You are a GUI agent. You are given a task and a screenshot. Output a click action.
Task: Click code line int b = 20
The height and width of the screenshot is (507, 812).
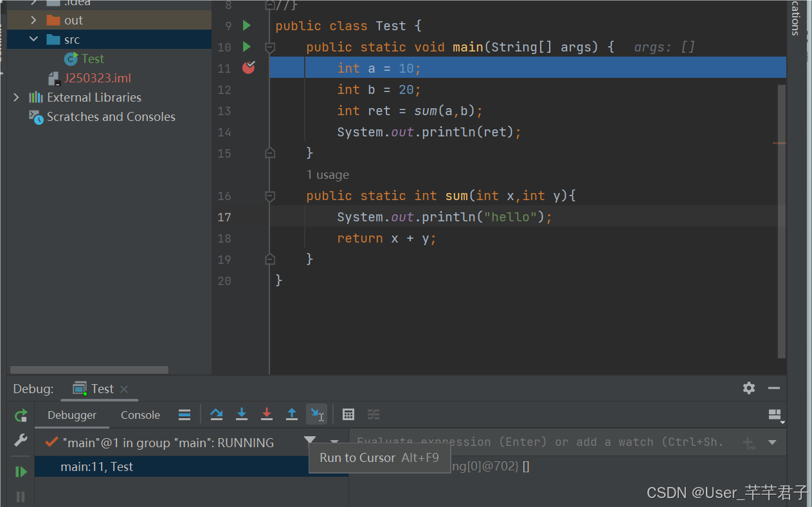click(379, 89)
